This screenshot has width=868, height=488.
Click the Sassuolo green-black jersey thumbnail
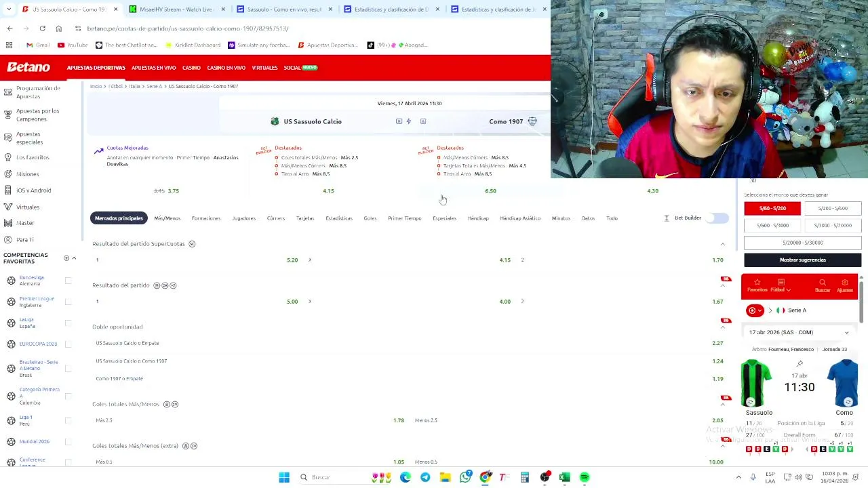(756, 384)
